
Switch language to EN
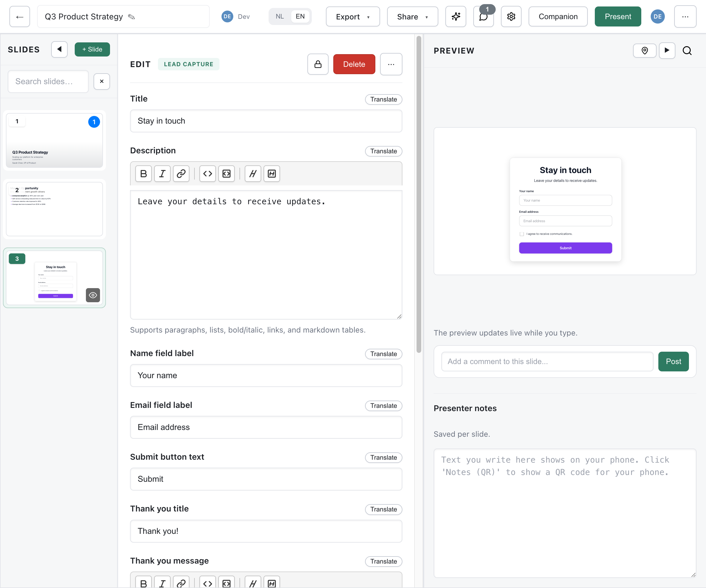tap(300, 16)
